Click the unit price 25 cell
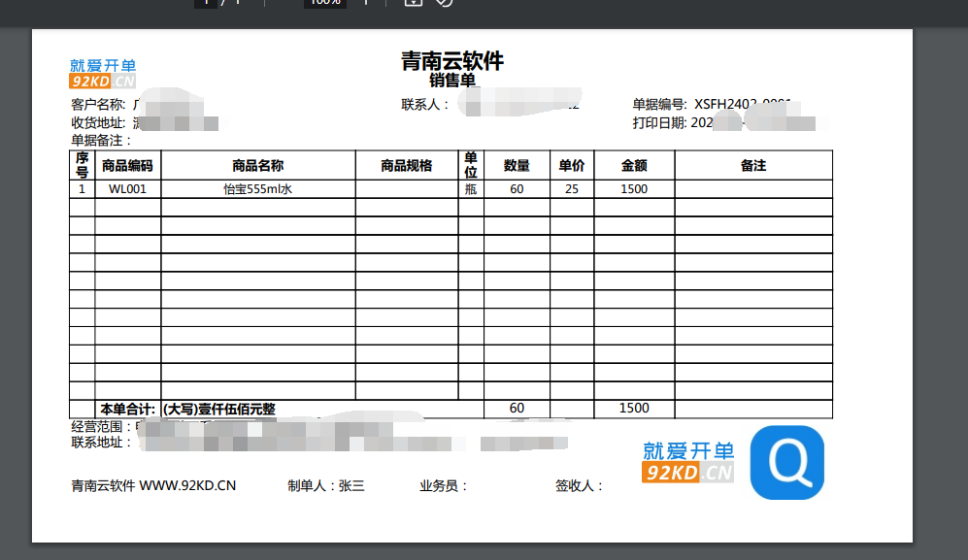This screenshot has height=560, width=968. [572, 189]
